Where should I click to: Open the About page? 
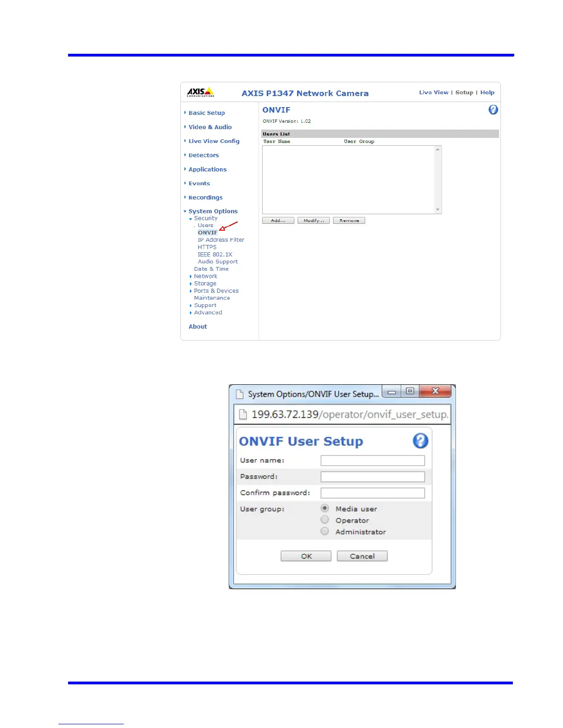pos(198,327)
